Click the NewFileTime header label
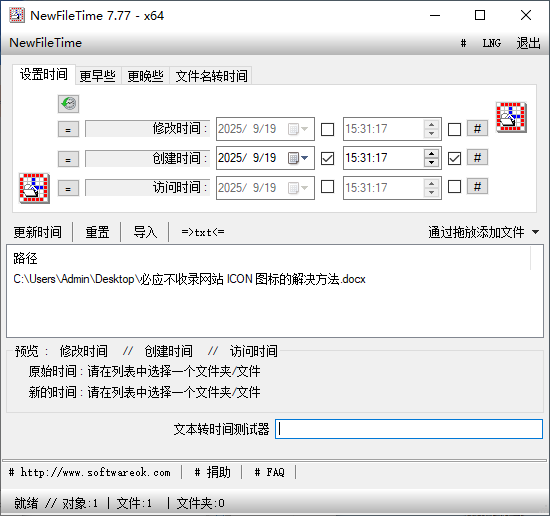 tap(46, 43)
